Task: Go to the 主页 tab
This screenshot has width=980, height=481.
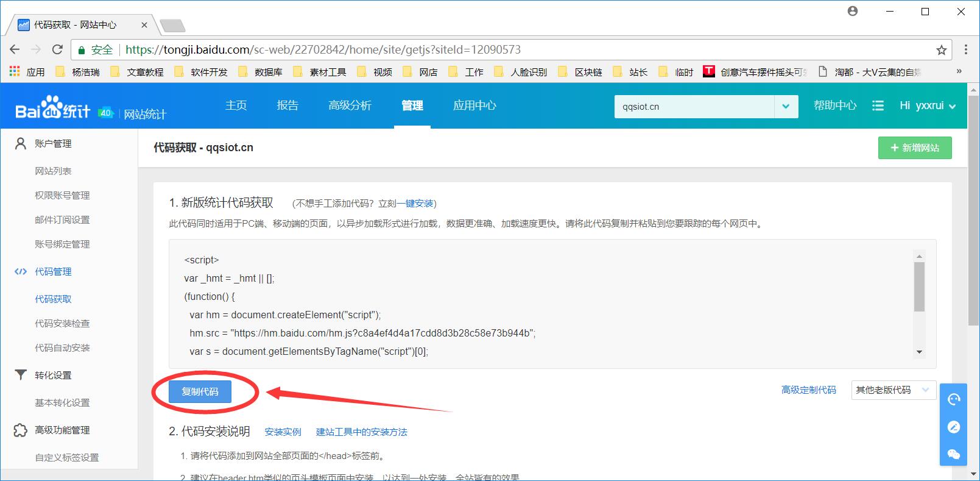Action: coord(236,105)
